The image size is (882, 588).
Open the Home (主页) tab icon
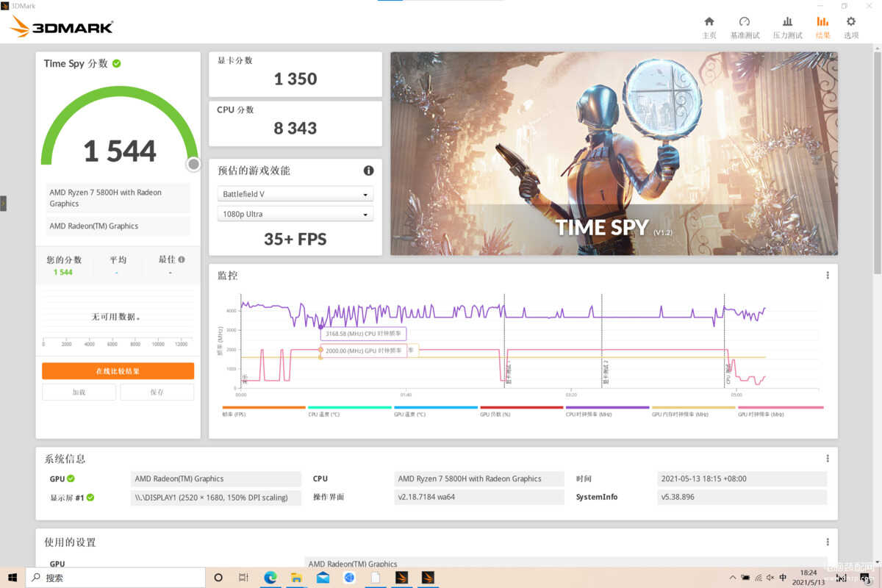point(709,22)
